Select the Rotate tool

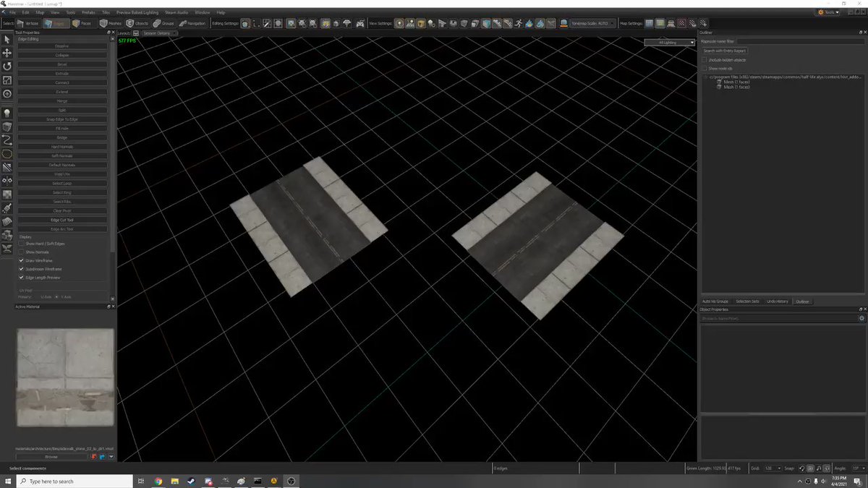click(x=7, y=67)
